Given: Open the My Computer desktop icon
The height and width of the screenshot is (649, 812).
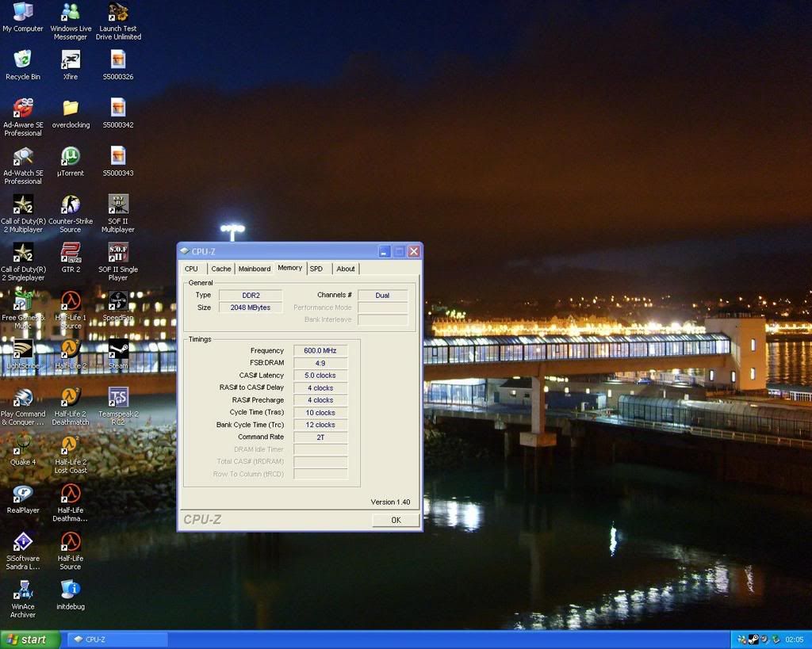Looking at the screenshot, I should click(x=23, y=17).
